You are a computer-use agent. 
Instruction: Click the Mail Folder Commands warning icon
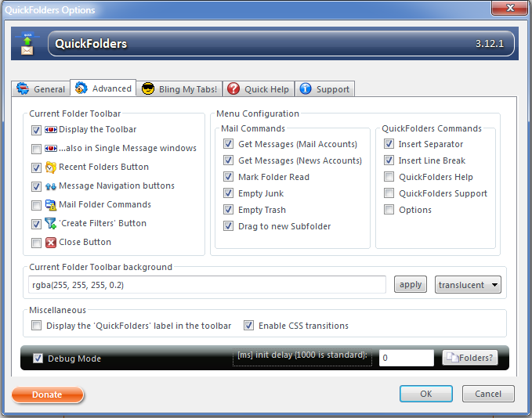click(x=51, y=205)
